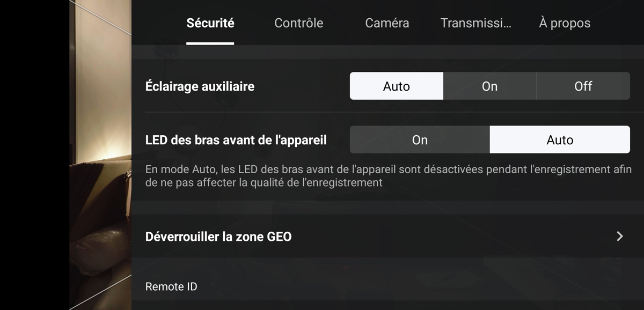The height and width of the screenshot is (310, 644).
Task: Select the Transmission tab
Action: 475,23
